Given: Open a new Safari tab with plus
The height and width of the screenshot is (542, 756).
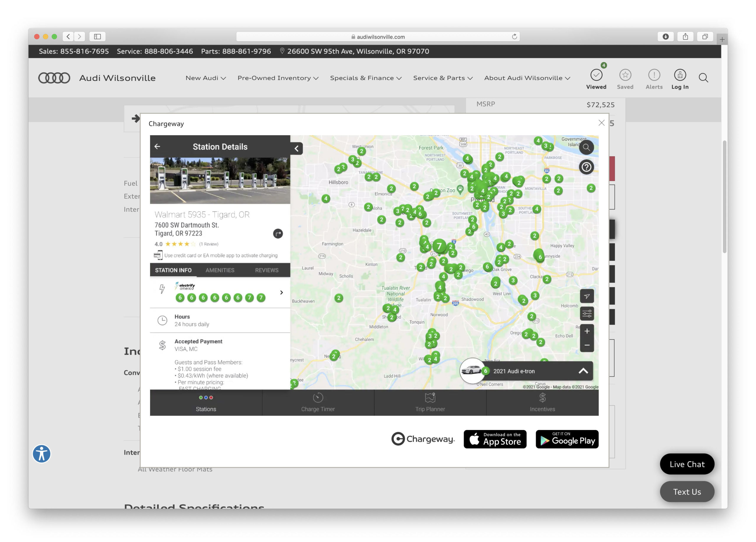Looking at the screenshot, I should click(x=722, y=39).
